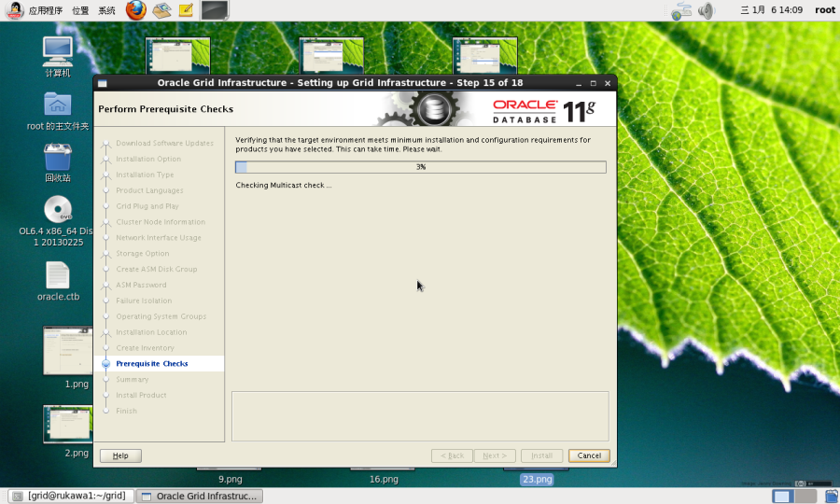The width and height of the screenshot is (840, 504).
Task: Click the Cancel button
Action: point(589,455)
